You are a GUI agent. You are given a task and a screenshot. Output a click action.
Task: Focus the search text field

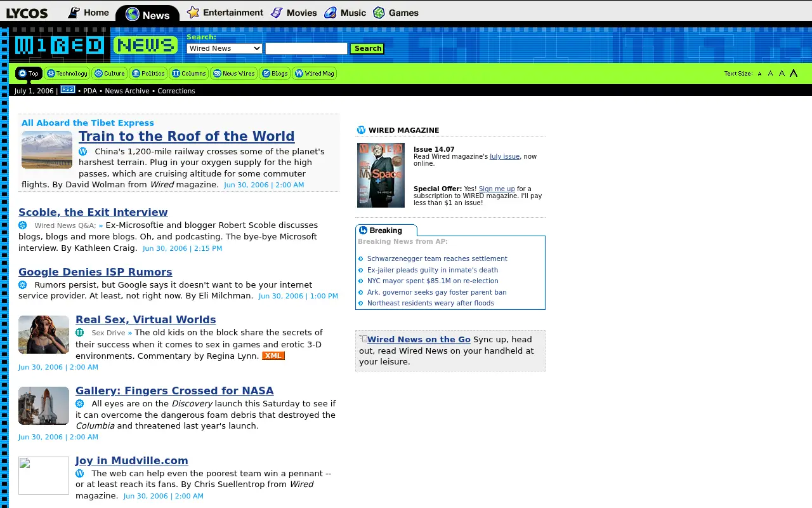(x=306, y=48)
